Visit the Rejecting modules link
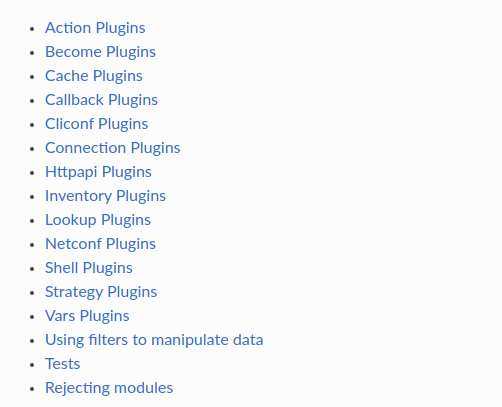Screen dimensions: 502x407 pyautogui.click(x=109, y=388)
